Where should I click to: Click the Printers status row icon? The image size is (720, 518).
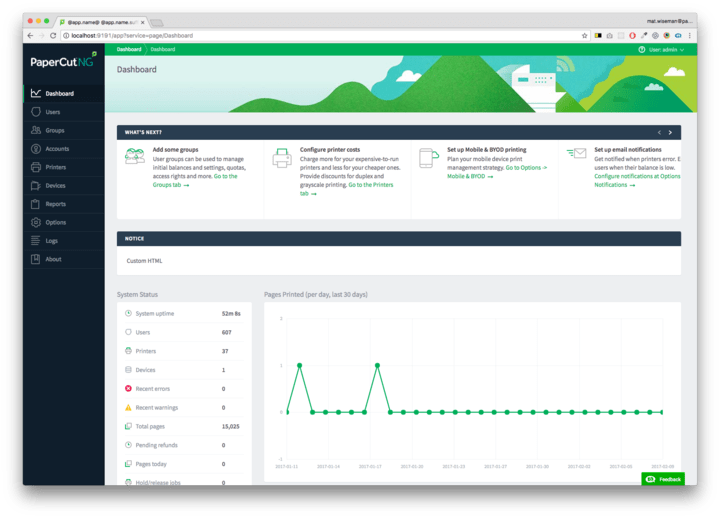pyautogui.click(x=128, y=351)
